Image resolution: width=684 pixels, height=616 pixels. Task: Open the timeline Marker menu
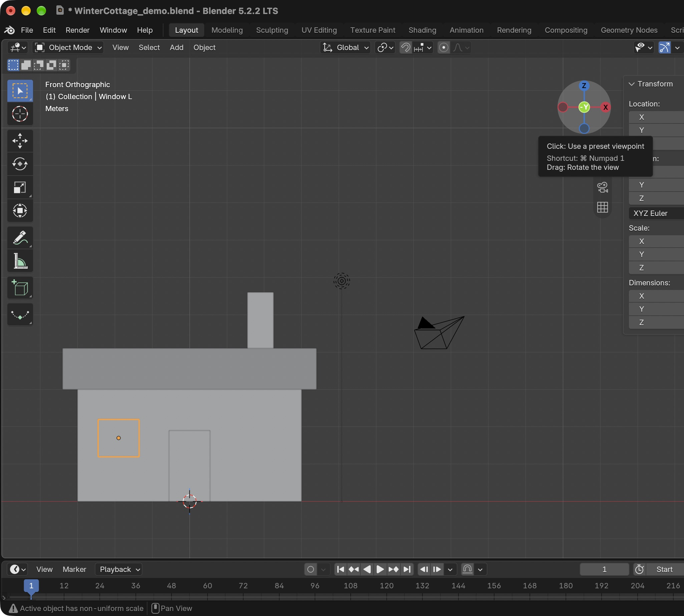point(74,569)
